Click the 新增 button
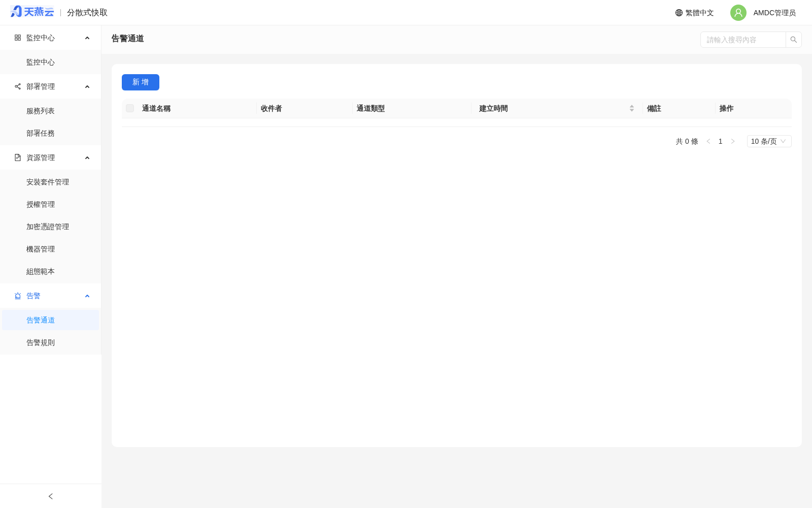Image resolution: width=812 pixels, height=508 pixels. click(x=141, y=82)
